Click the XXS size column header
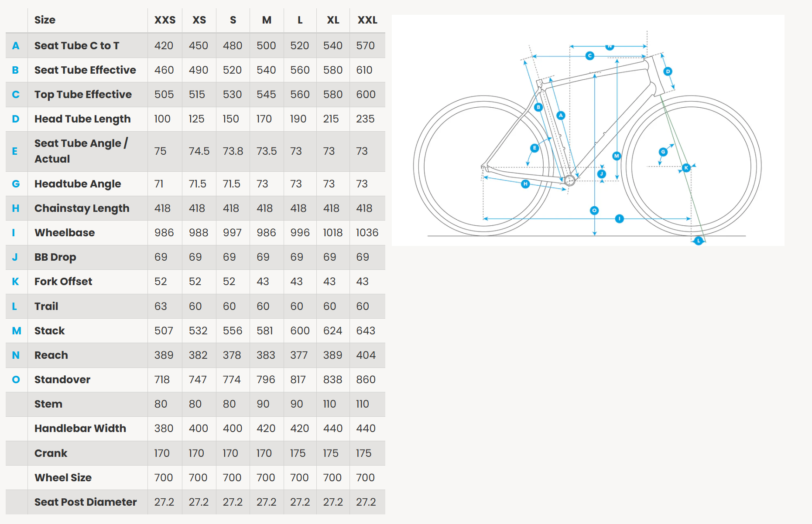 165,20
